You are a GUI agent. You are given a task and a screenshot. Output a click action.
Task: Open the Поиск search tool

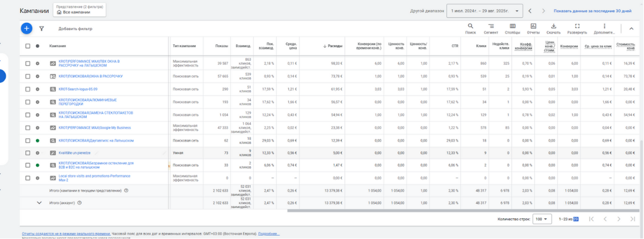point(470,28)
